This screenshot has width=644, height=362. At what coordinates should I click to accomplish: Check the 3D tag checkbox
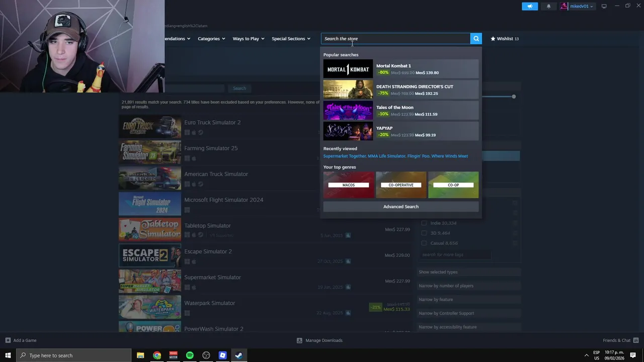tap(424, 233)
